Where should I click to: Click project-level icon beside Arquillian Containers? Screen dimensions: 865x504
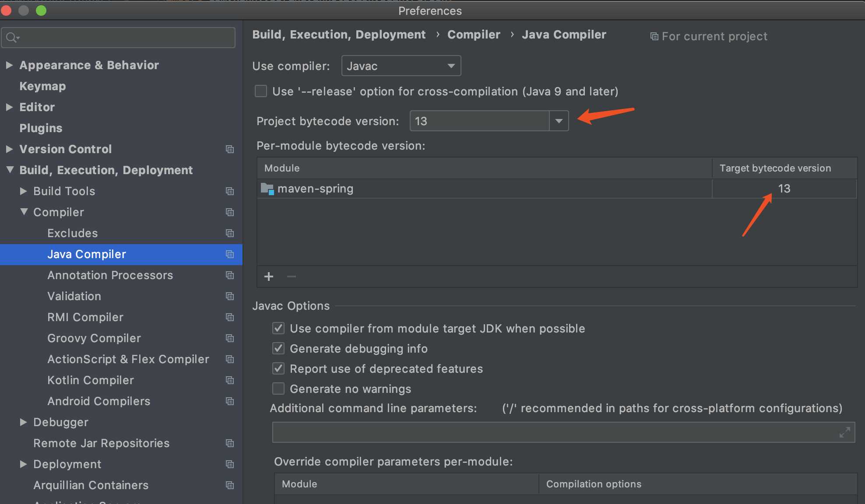pos(230,485)
